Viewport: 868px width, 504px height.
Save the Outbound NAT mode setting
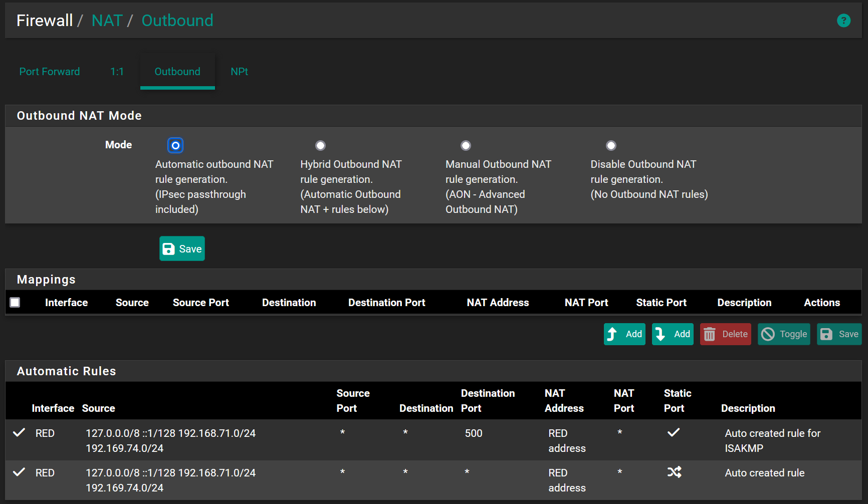coord(182,248)
